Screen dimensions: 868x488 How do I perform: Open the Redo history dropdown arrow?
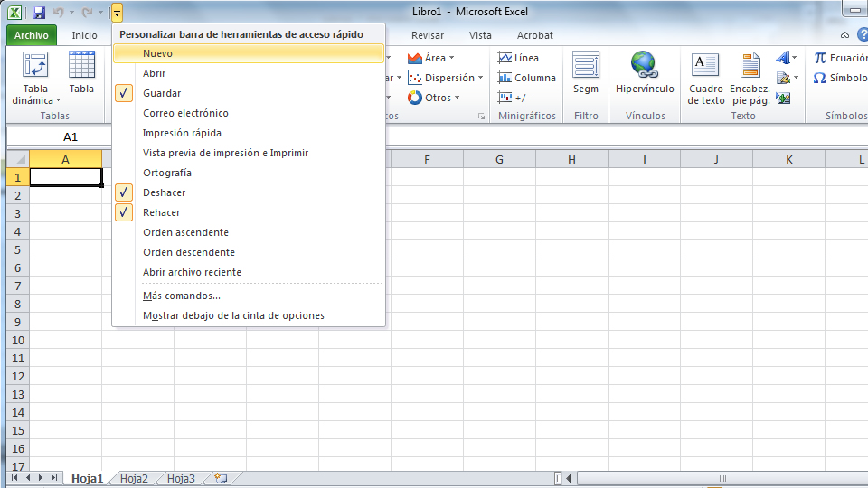coord(100,12)
